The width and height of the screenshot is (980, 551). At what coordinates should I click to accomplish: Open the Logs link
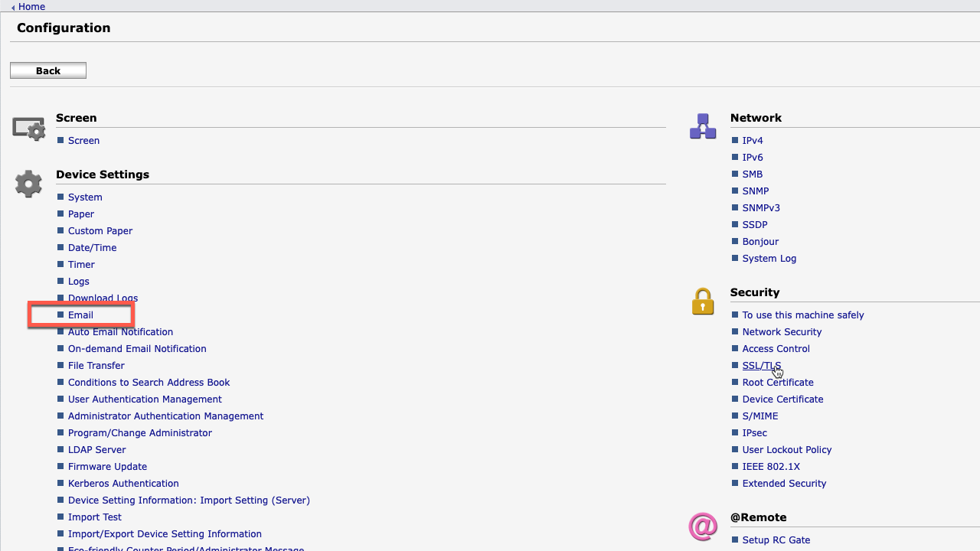79,282
